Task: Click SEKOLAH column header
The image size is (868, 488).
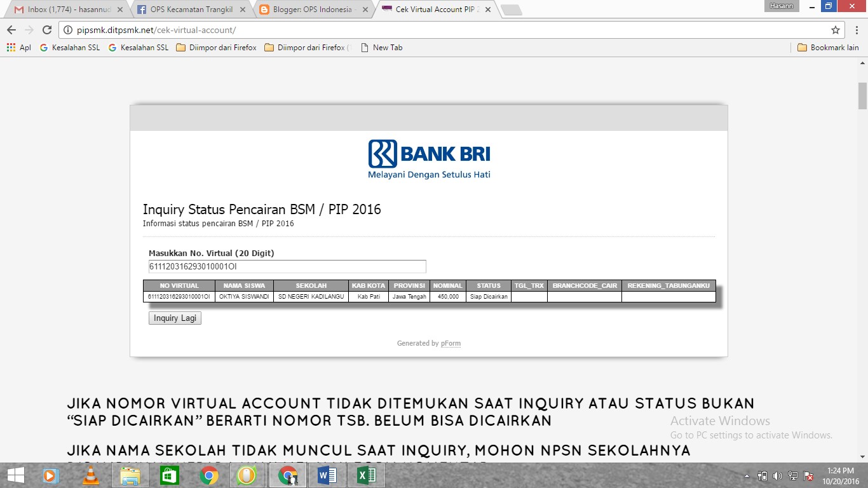Action: [311, 286]
